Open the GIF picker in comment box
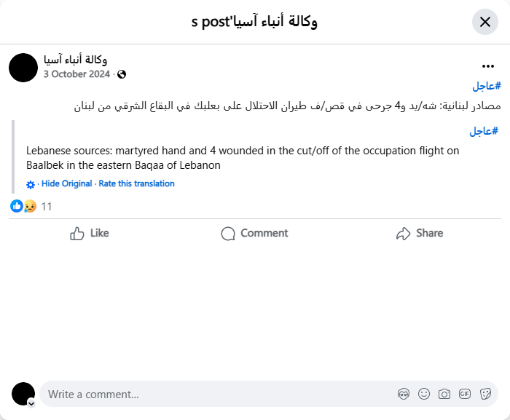The width and height of the screenshot is (510, 420). click(x=465, y=394)
